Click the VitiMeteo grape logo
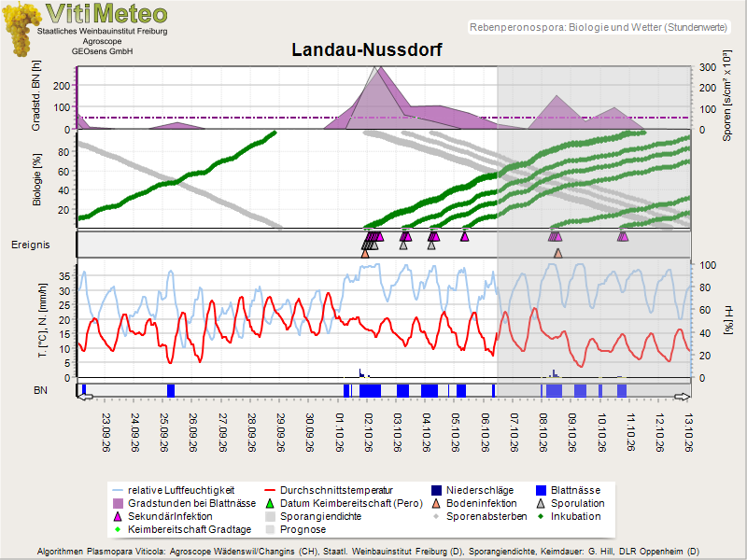Viewport: 747px width, 560px height. (x=20, y=30)
